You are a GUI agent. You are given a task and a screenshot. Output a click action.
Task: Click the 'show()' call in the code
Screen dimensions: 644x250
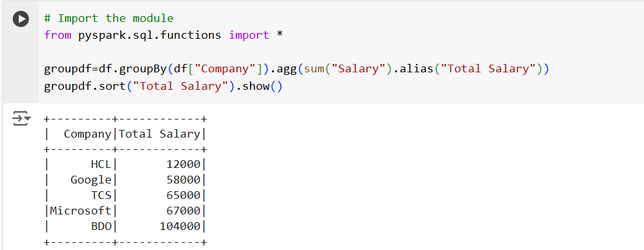pos(262,87)
